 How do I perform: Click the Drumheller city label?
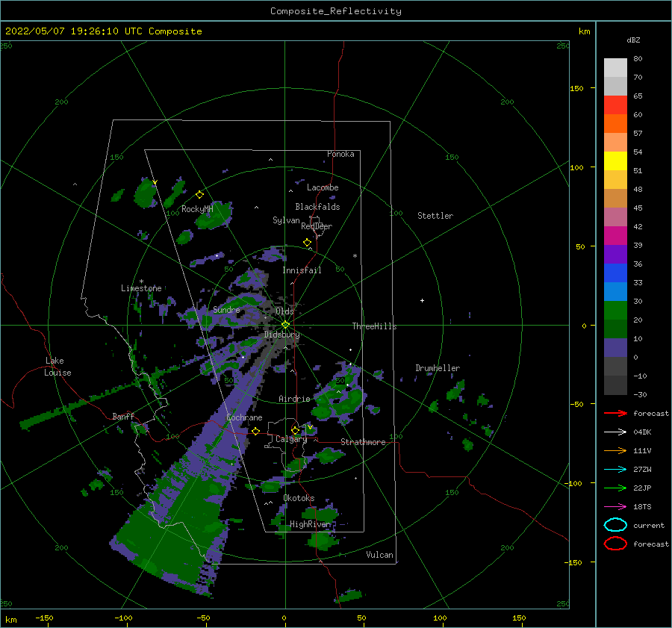(x=438, y=368)
